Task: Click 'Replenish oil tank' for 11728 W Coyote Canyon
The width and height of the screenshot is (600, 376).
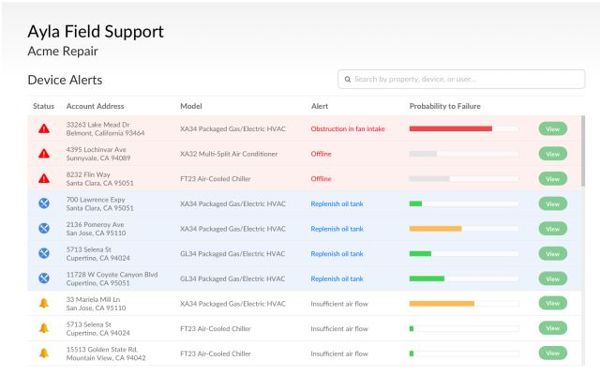Action: click(337, 279)
